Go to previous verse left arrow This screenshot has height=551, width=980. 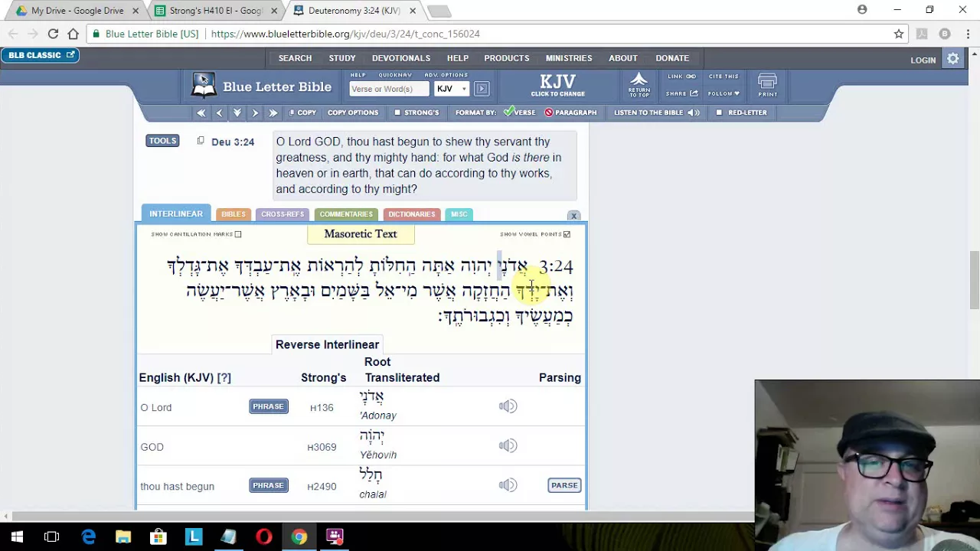tap(219, 112)
